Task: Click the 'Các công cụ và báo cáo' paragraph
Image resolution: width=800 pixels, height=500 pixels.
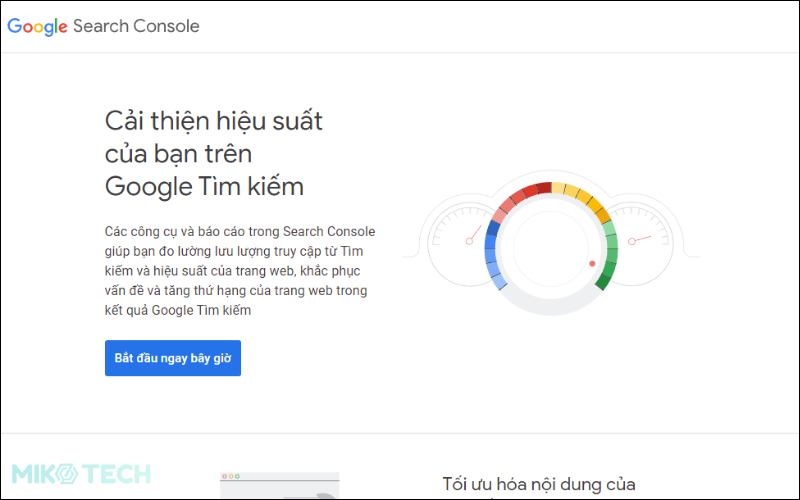Action: tap(240, 271)
